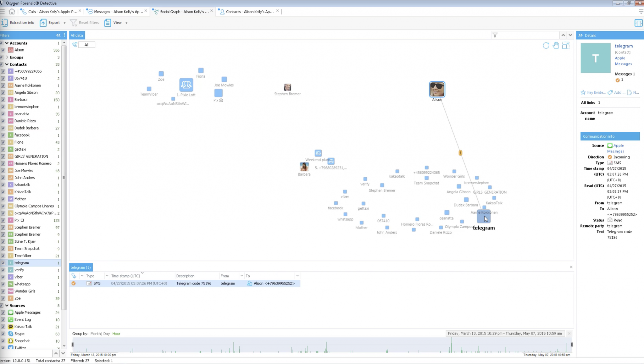Toggle the Apple Messages source checkbox
This screenshot has height=364, width=644.
pos(3,312)
